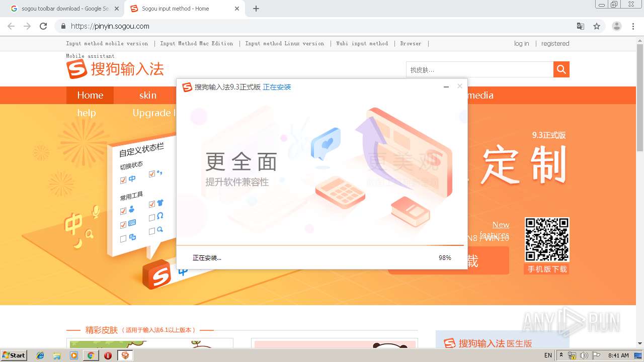Image resolution: width=644 pixels, height=362 pixels.
Task: Click the volume speaker tray icon
Action: pos(584,355)
